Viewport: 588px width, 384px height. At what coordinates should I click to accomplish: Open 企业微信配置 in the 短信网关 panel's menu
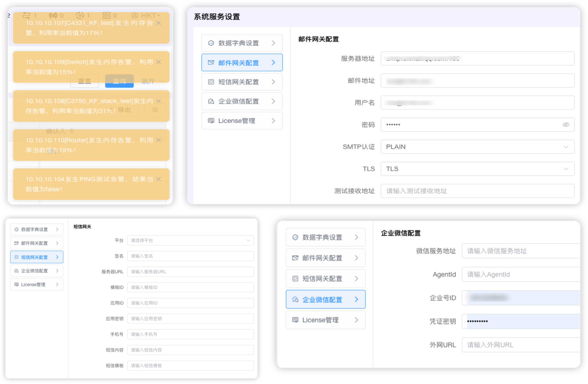[37, 271]
